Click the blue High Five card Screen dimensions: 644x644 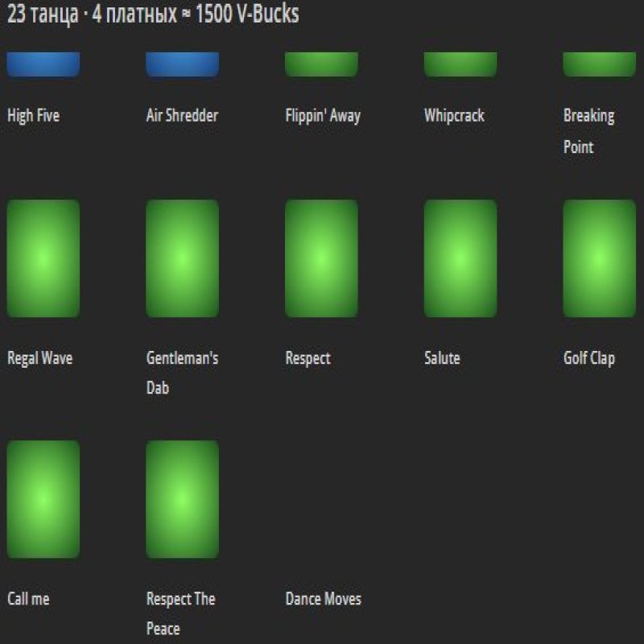(43, 64)
